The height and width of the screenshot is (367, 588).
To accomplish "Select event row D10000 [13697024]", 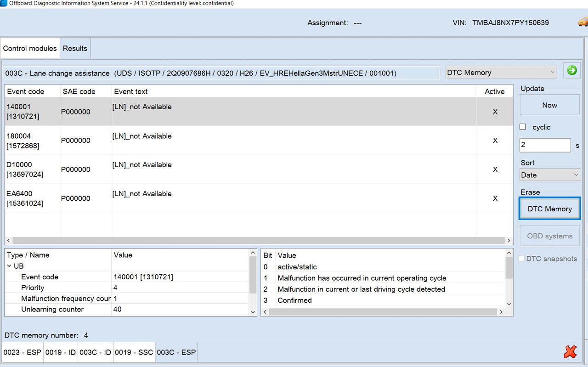I will [259, 169].
